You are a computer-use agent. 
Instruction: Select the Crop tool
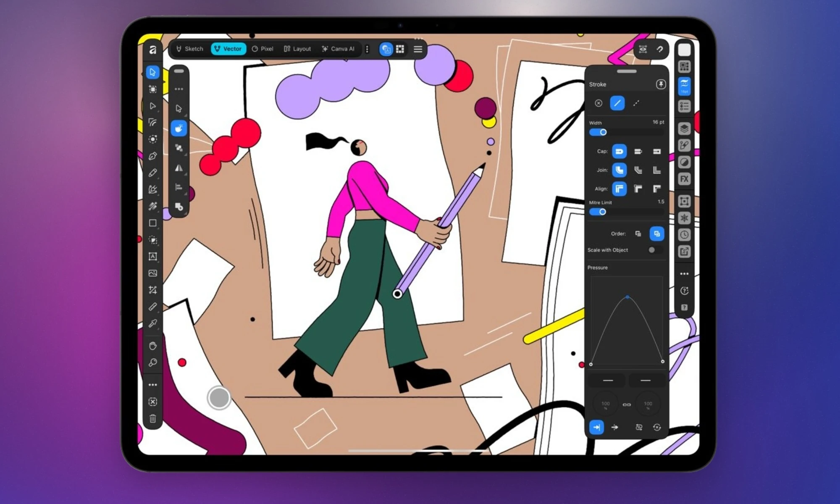(x=152, y=290)
